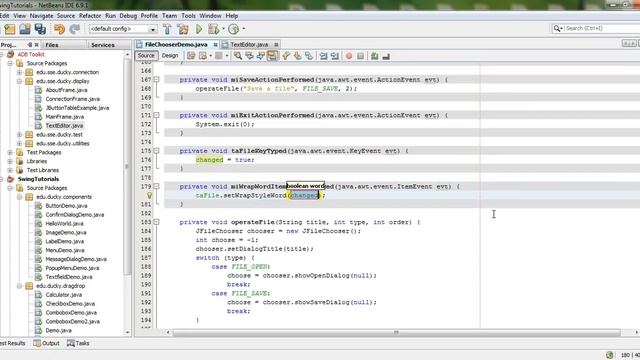Screen dimensions: 640x360
Task: Switch to the Services panel tab
Action: tap(102, 45)
